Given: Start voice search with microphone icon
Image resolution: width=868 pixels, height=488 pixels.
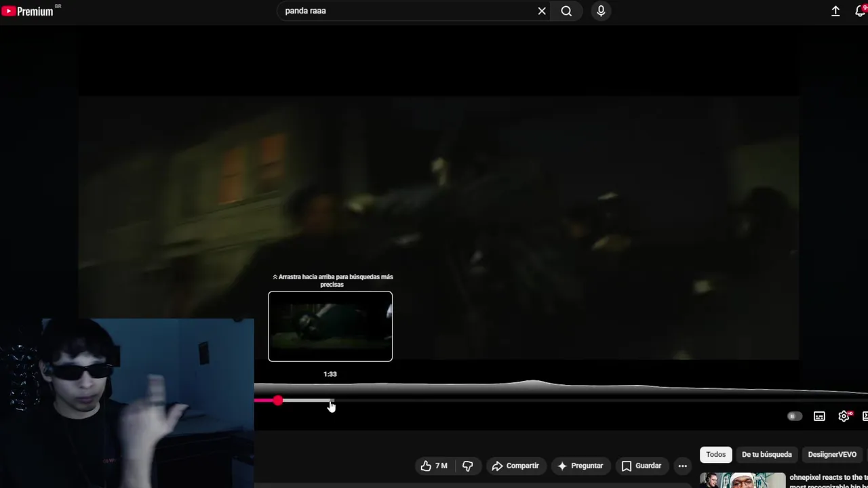Looking at the screenshot, I should click(x=601, y=11).
